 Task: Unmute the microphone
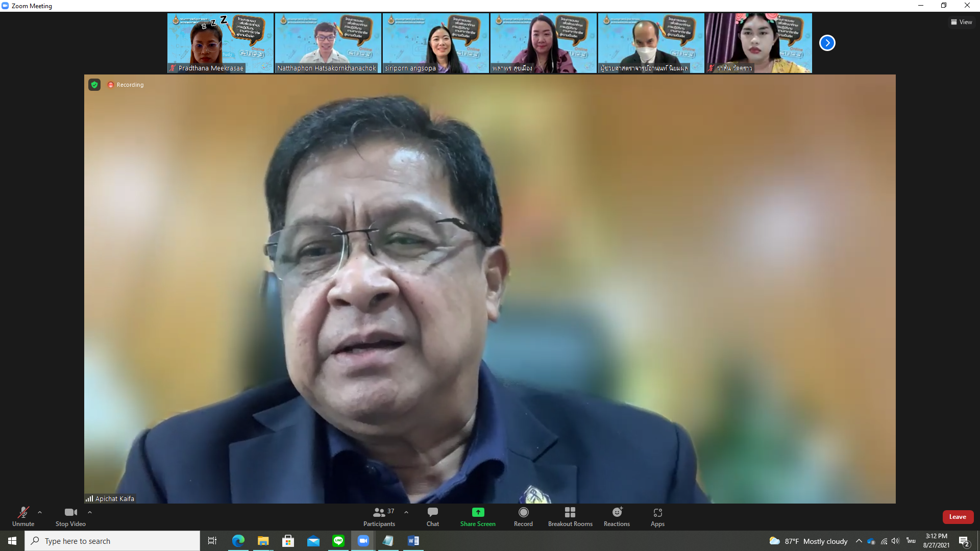[23, 516]
